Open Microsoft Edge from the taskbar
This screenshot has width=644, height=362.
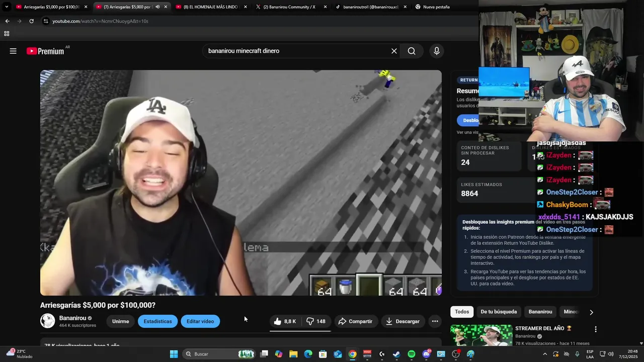tap(308, 354)
